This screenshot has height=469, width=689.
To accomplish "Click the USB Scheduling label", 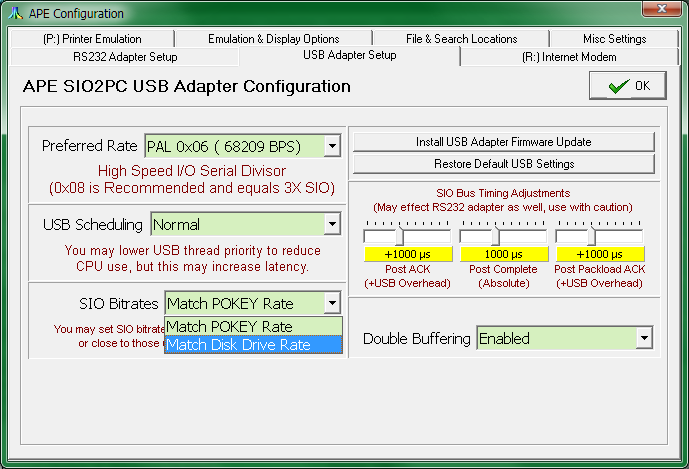I will click(93, 225).
